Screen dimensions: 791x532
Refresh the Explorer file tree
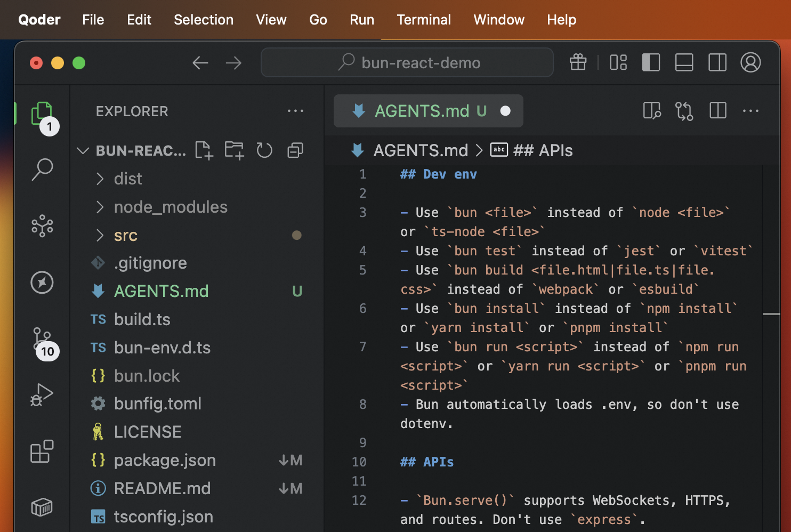[264, 151]
